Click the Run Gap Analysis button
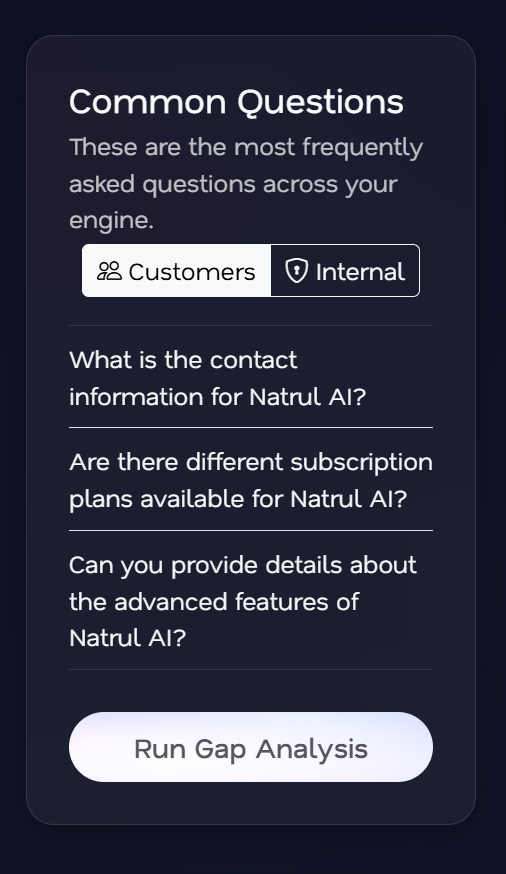Screen dimensions: 506x874 coord(251,747)
